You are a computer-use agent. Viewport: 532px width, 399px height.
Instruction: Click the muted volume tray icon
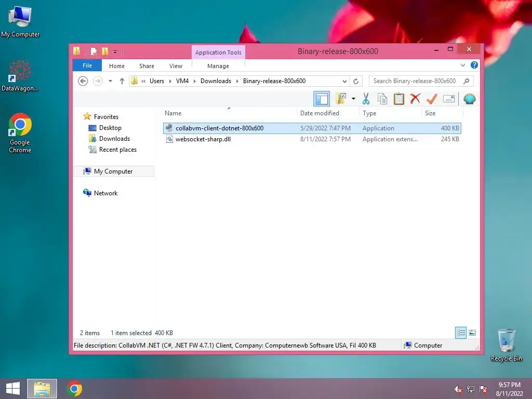[x=458, y=389]
